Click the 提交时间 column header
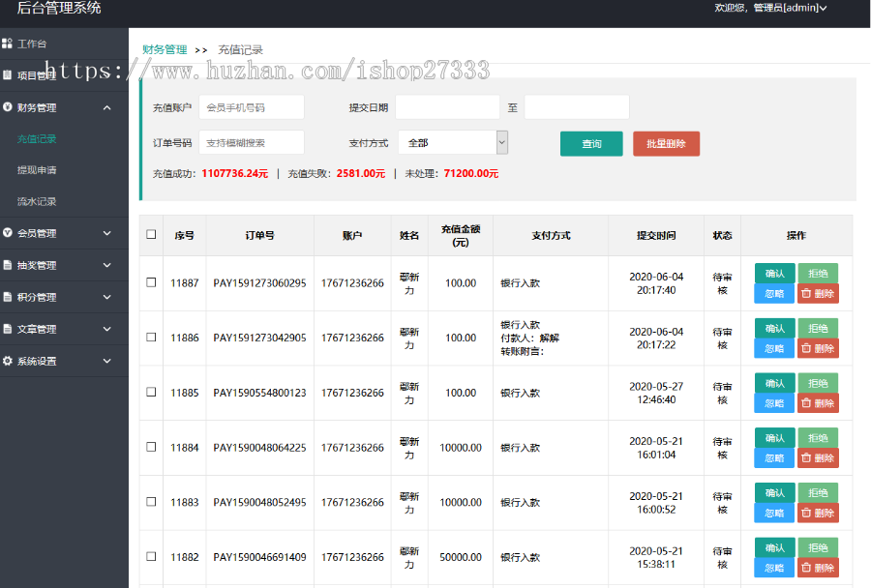871x588 pixels. [x=656, y=235]
